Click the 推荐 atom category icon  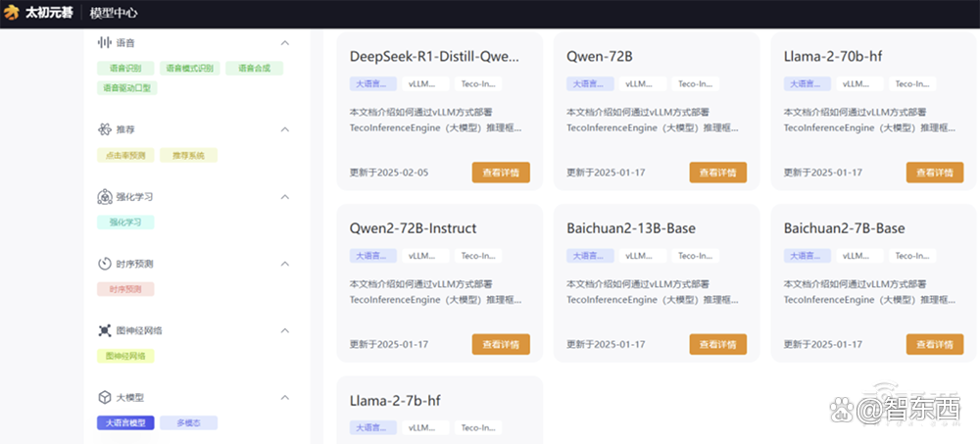click(105, 129)
